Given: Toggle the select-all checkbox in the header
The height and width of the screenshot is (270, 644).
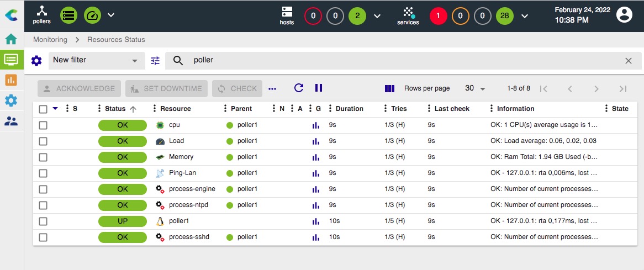Looking at the screenshot, I should 43,109.
